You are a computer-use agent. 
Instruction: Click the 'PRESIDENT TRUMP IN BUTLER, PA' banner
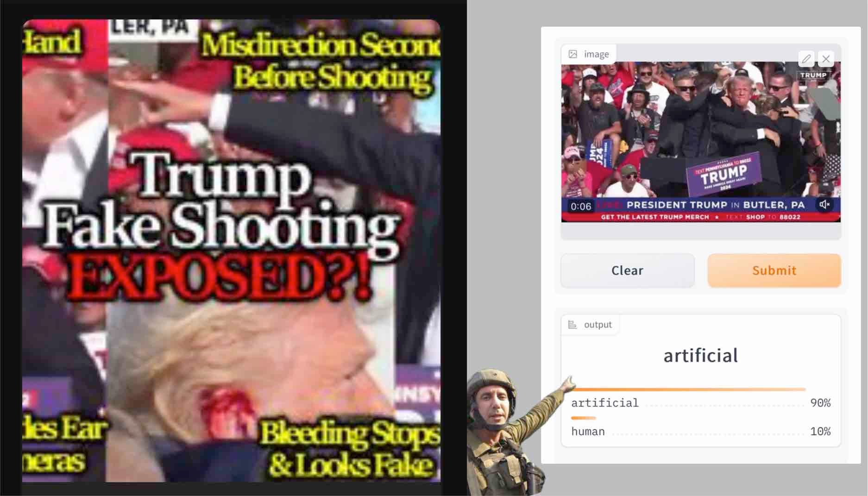(x=716, y=205)
